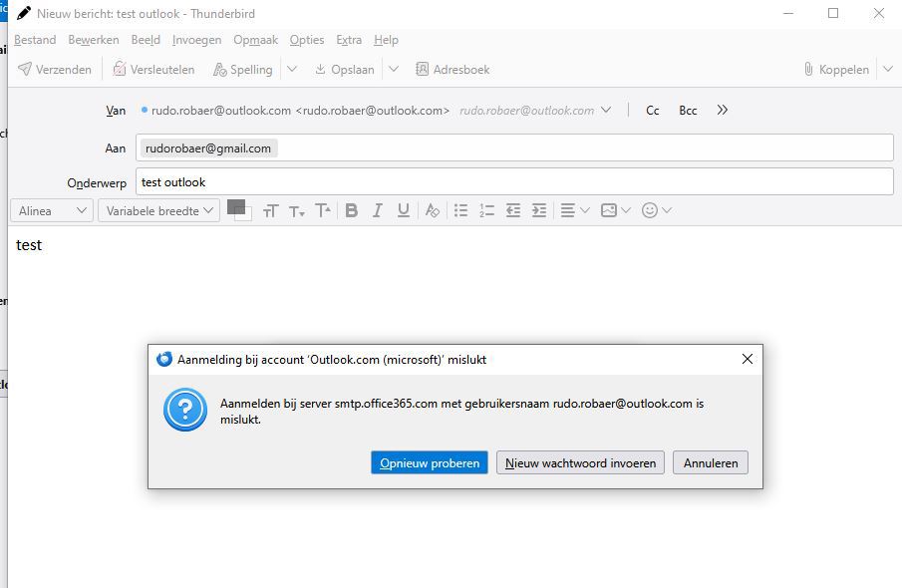Choose the text color swatch
Viewport: 902px width, 588px height.
coord(236,207)
